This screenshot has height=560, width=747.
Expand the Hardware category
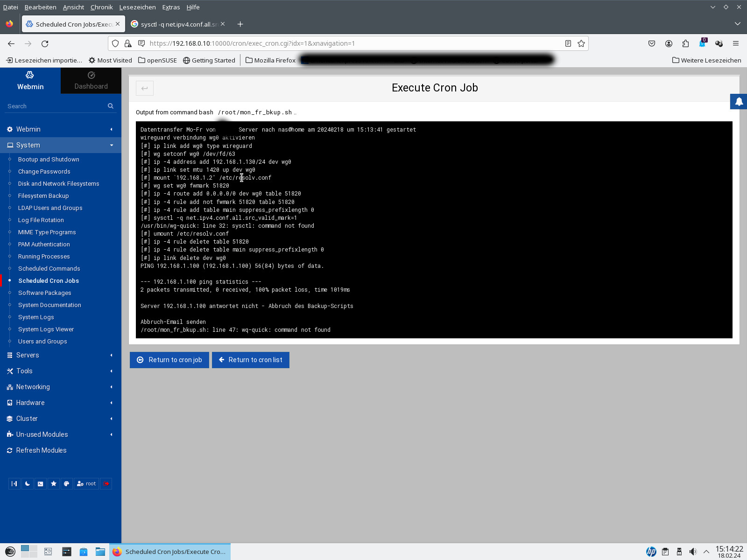pos(61,403)
